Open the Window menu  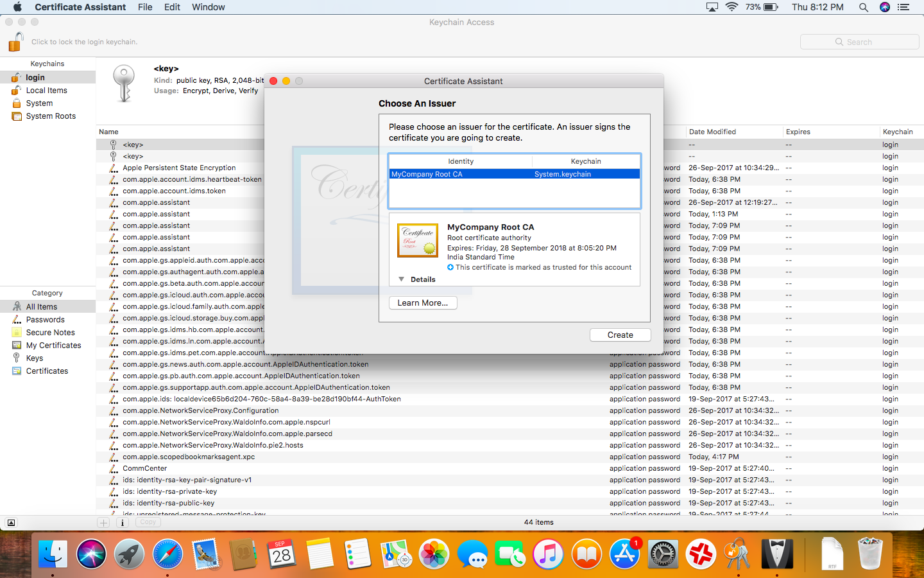pos(208,7)
